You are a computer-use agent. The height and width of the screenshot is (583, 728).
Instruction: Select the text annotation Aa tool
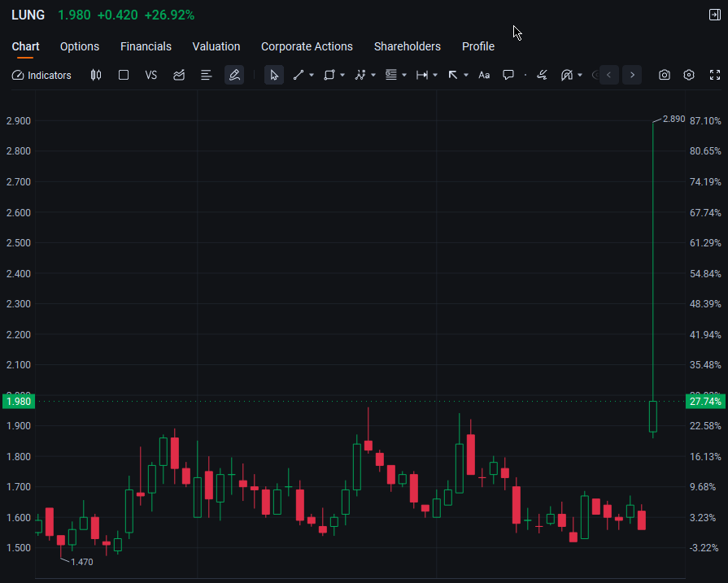(484, 75)
